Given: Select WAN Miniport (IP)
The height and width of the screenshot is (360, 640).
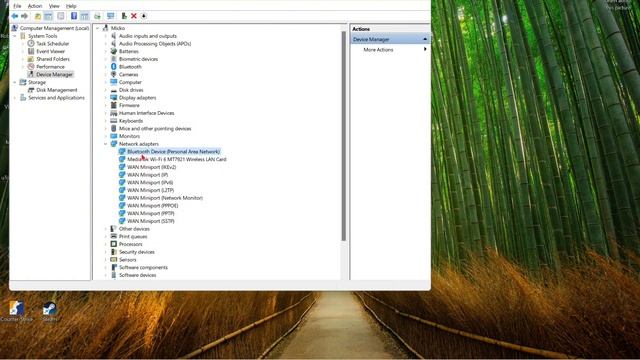Looking at the screenshot, I should click(x=147, y=175).
